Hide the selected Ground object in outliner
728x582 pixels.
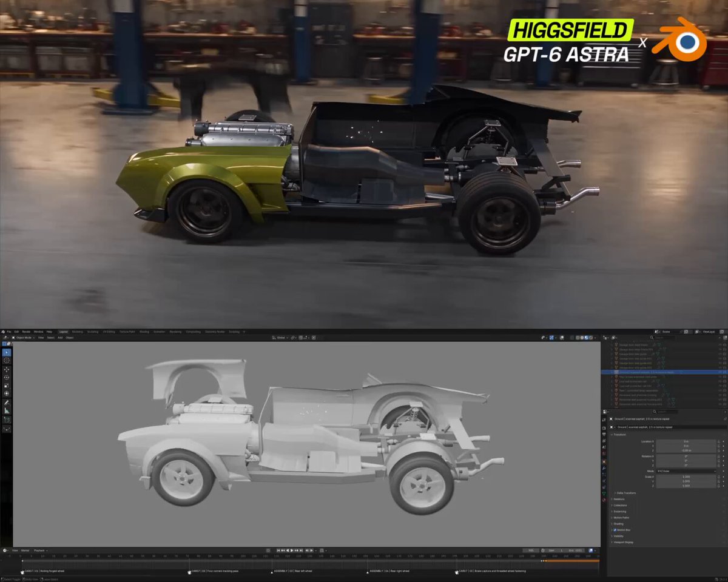coord(720,372)
